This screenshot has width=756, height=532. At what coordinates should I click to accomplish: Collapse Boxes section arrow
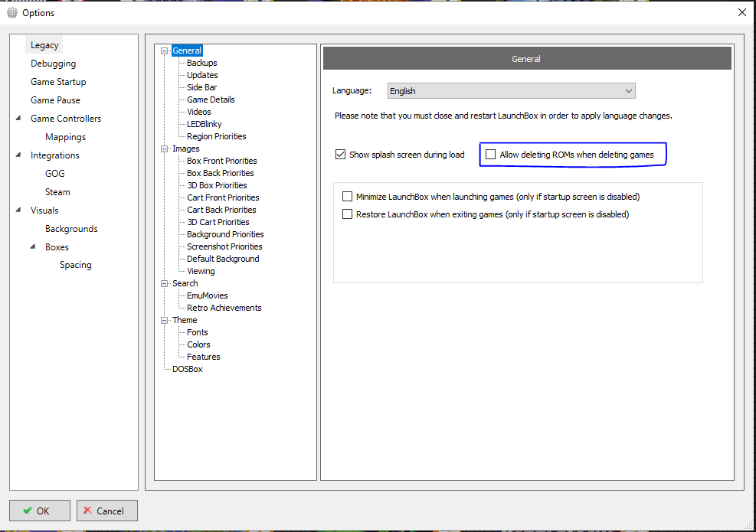tap(33, 246)
